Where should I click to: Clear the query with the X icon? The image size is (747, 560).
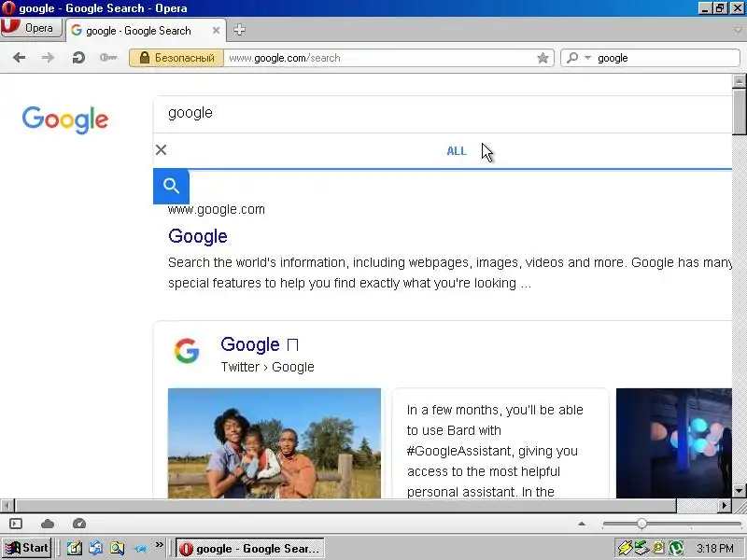pos(161,150)
